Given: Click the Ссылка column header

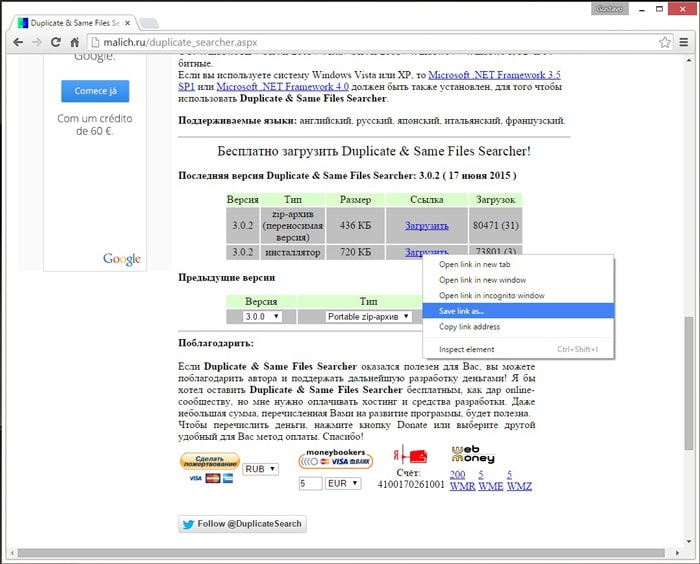Looking at the screenshot, I should [427, 200].
